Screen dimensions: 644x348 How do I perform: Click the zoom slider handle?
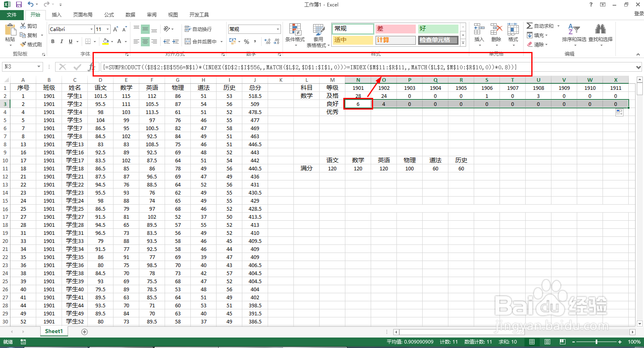(597, 342)
